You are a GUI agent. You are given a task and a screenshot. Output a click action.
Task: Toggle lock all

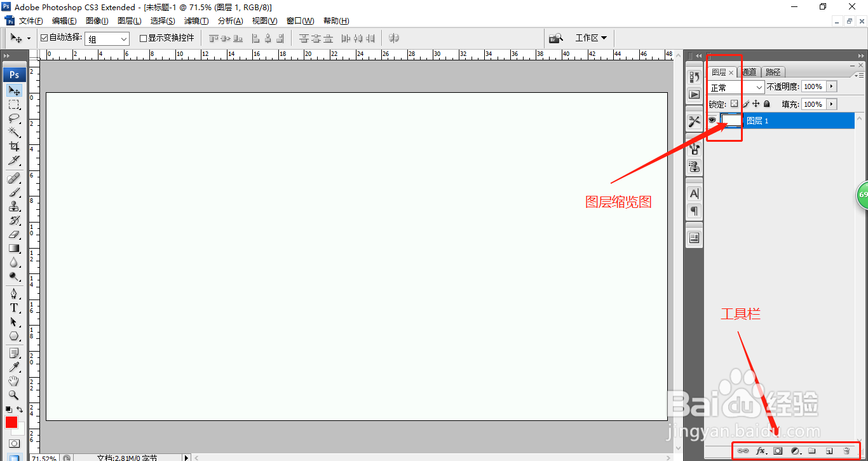coord(767,104)
